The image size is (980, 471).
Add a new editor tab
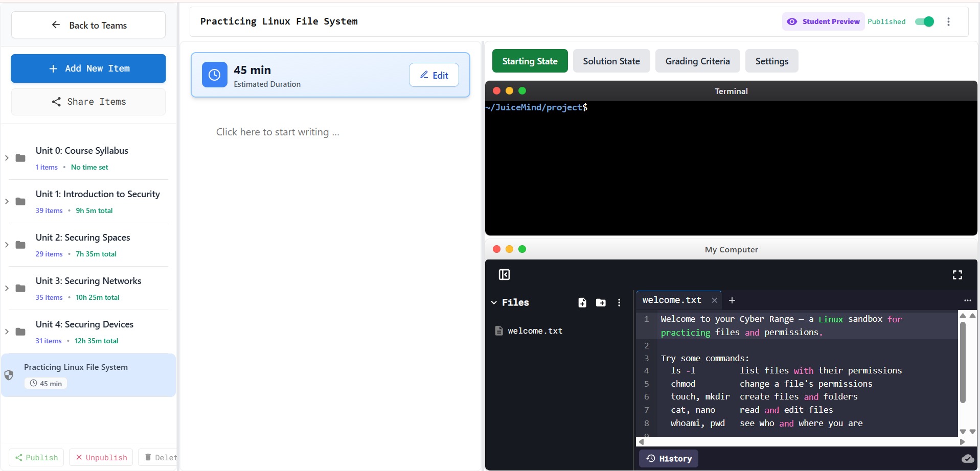pos(732,300)
